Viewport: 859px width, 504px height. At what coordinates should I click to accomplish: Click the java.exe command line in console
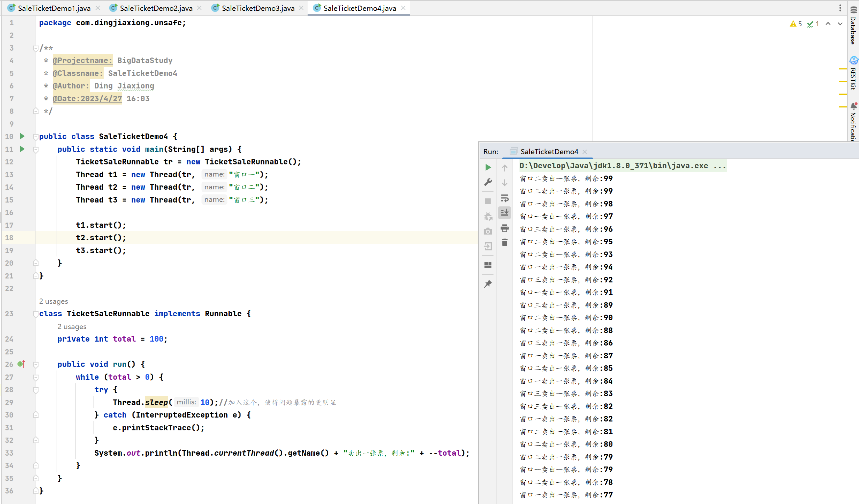[622, 166]
